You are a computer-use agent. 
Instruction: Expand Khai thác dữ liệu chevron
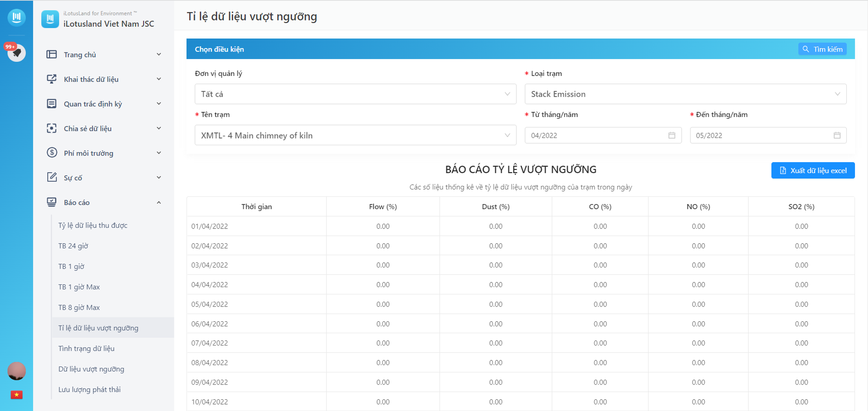point(159,79)
